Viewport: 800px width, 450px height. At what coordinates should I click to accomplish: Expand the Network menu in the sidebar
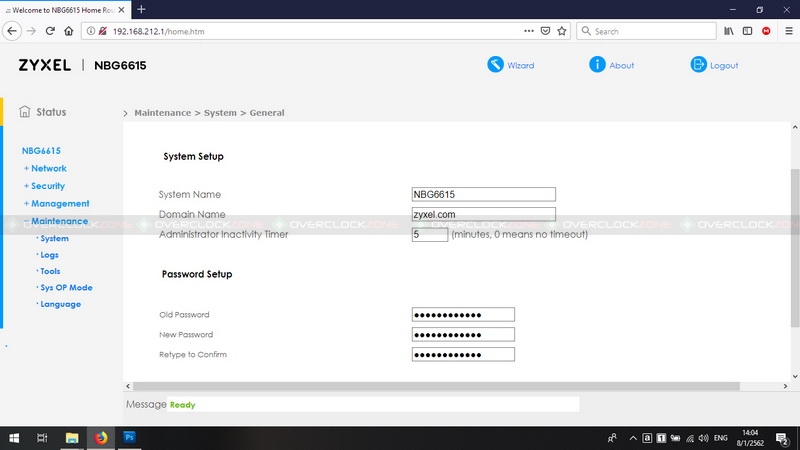tap(45, 168)
